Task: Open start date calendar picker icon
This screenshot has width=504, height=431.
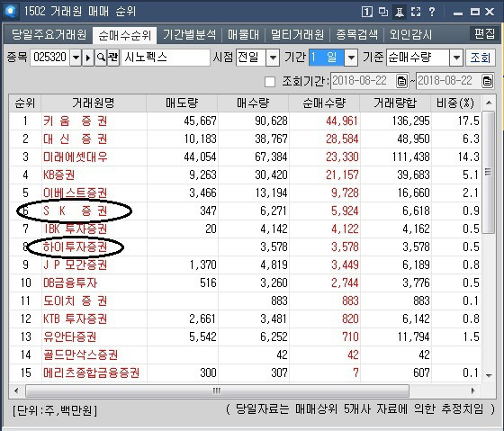Action: (401, 81)
